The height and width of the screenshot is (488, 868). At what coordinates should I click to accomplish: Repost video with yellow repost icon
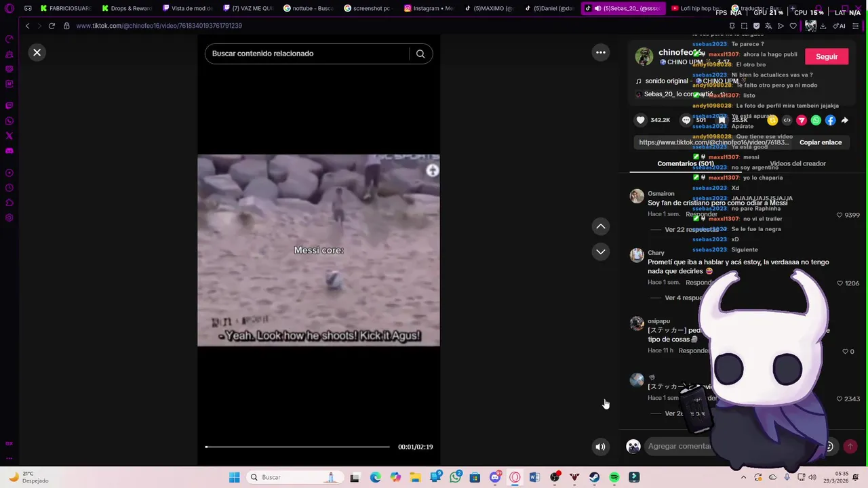pos(772,120)
